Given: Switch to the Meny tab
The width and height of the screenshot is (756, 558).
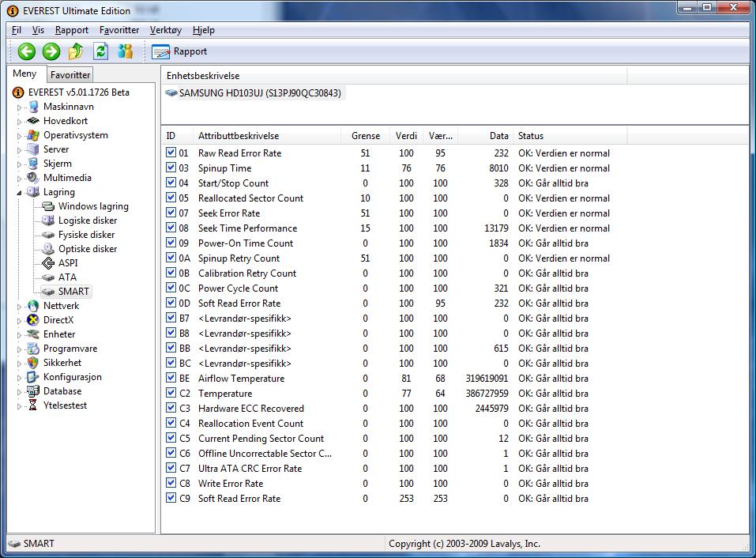Looking at the screenshot, I should click(24, 74).
